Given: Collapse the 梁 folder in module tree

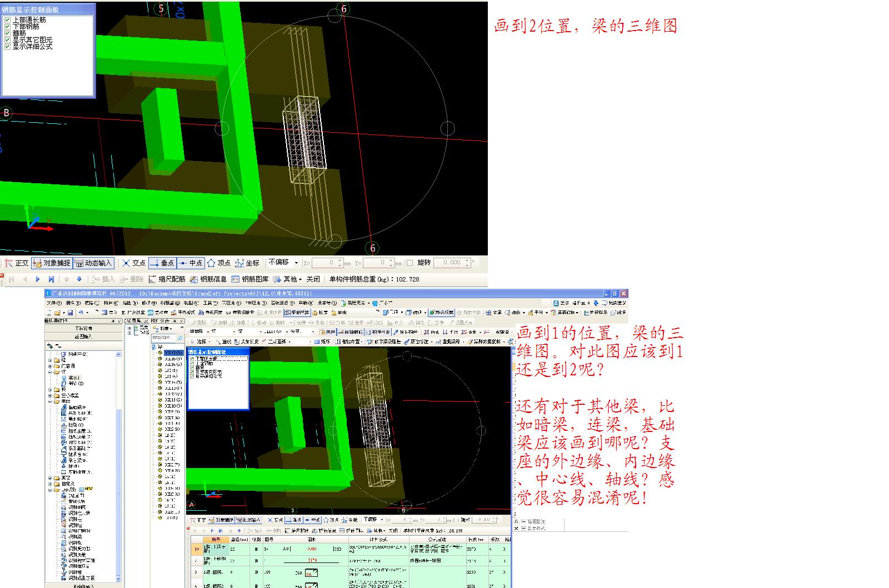Looking at the screenshot, I should pyautogui.click(x=50, y=372).
